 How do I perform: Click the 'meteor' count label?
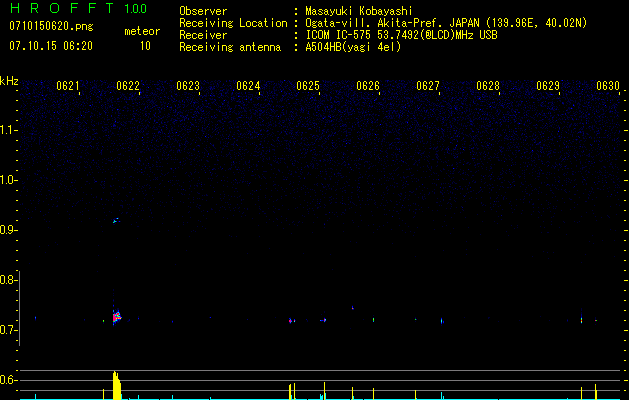142,31
